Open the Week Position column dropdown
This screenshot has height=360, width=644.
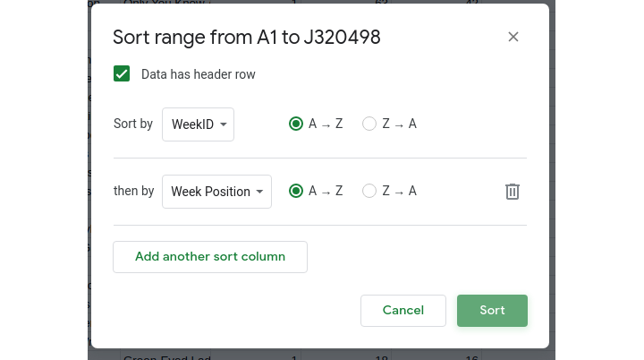point(216,192)
